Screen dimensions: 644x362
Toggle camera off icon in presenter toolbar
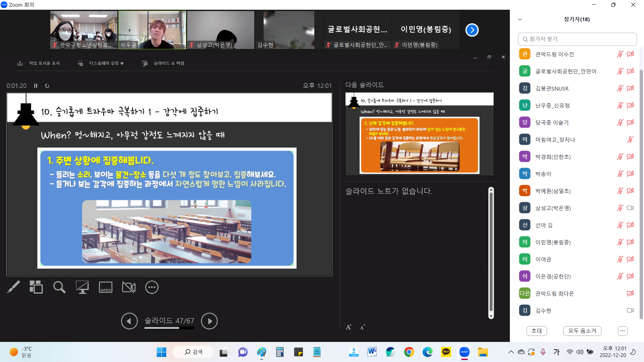[x=129, y=287]
